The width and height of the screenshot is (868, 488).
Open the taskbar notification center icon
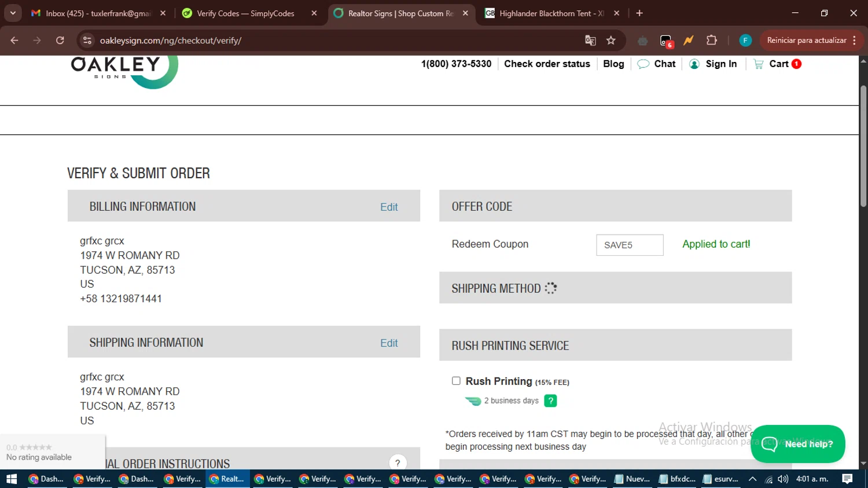(x=847, y=479)
